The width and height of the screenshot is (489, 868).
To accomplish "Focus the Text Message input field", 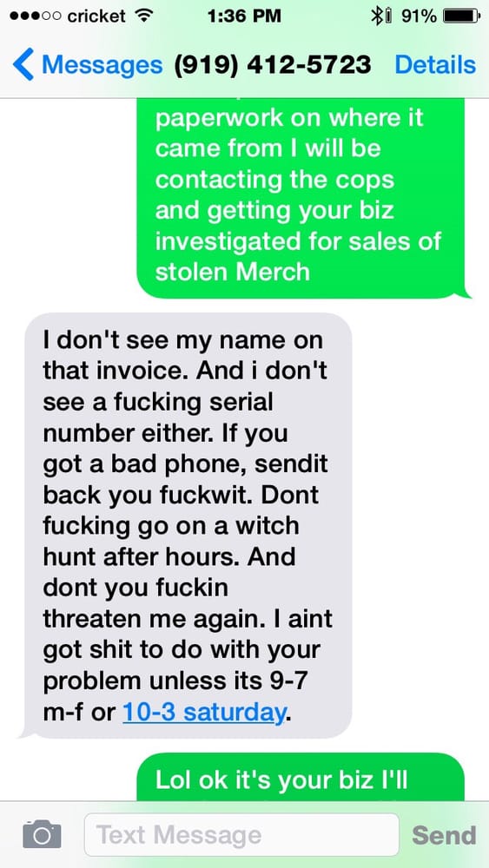I will [x=241, y=835].
